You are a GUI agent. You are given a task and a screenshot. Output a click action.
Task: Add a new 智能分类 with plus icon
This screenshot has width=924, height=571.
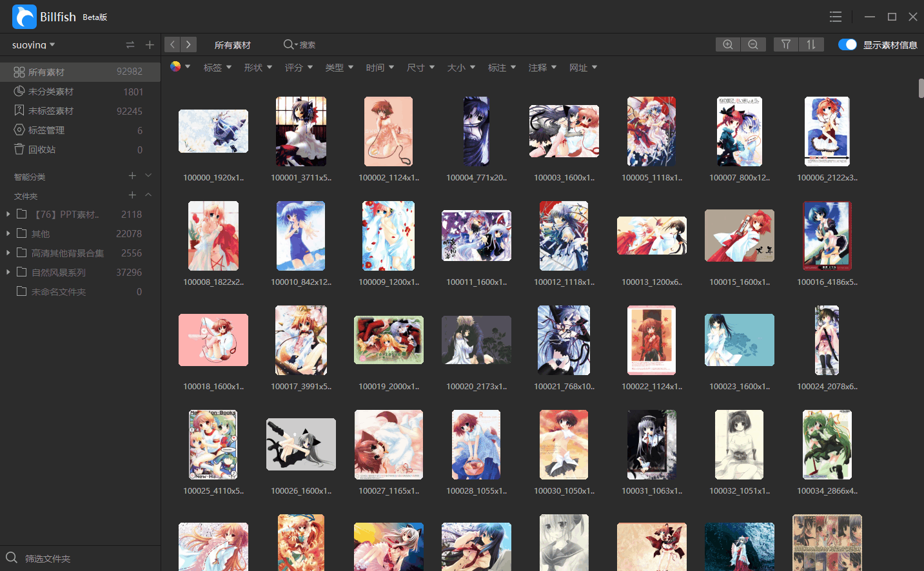pyautogui.click(x=132, y=175)
